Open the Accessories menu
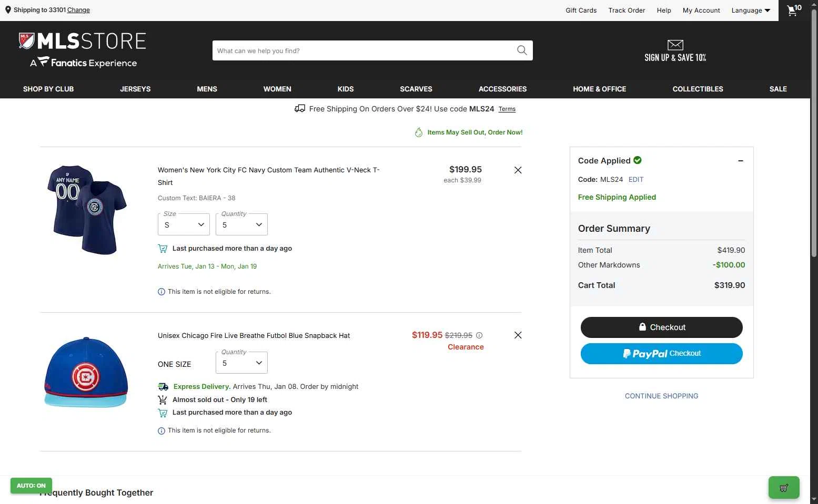 coord(502,89)
